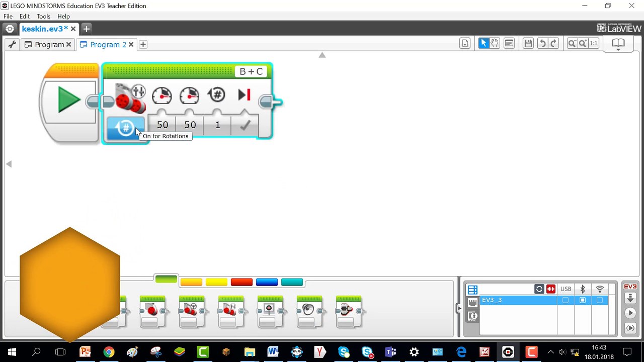Select the Display block in the palette
Viewport: 644px width, 362px height.
[x=270, y=312]
